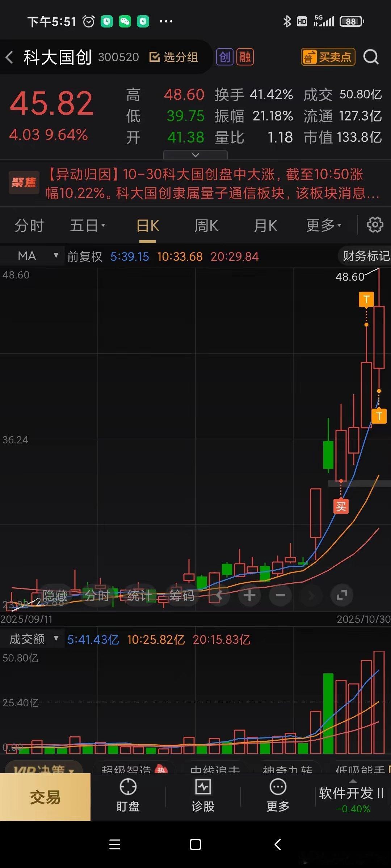The width and height of the screenshot is (391, 868).
Task: Zoom out chart with minus button
Action: pyautogui.click(x=280, y=595)
